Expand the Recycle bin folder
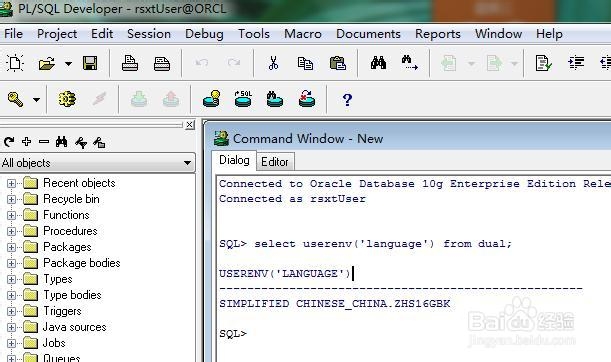 pos(11,199)
